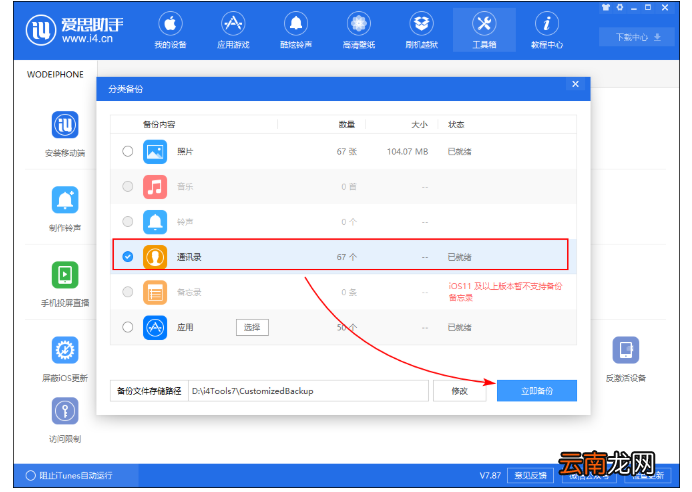The height and width of the screenshot is (492, 692).
Task: Select the 备忘录 notes radio button
Action: tap(128, 292)
